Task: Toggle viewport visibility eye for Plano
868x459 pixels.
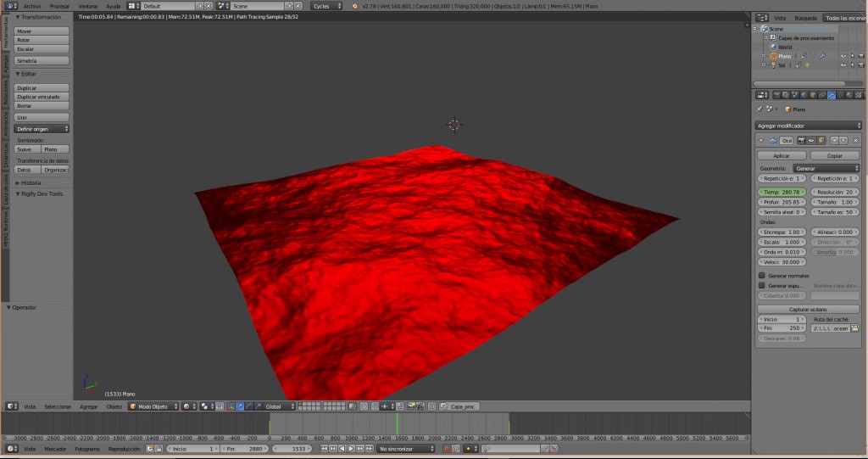Action: [x=843, y=56]
